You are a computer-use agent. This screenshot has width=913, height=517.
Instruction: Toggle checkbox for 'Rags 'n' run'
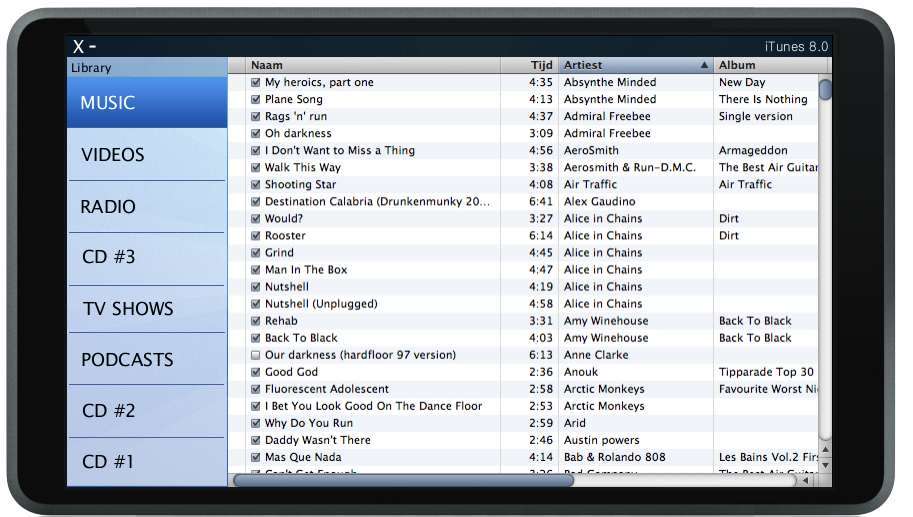256,116
